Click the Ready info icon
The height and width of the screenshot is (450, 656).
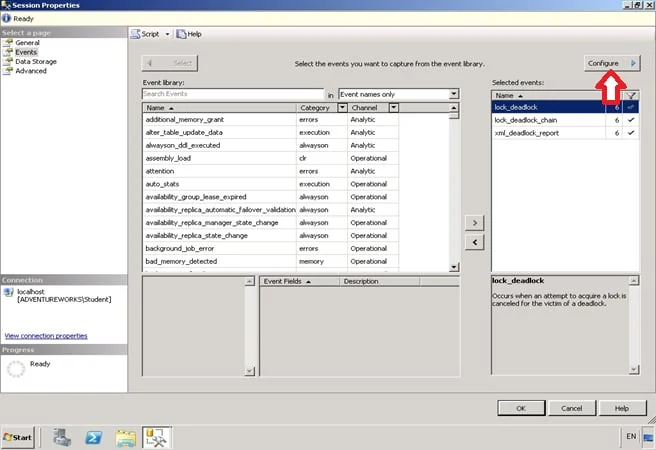6,18
